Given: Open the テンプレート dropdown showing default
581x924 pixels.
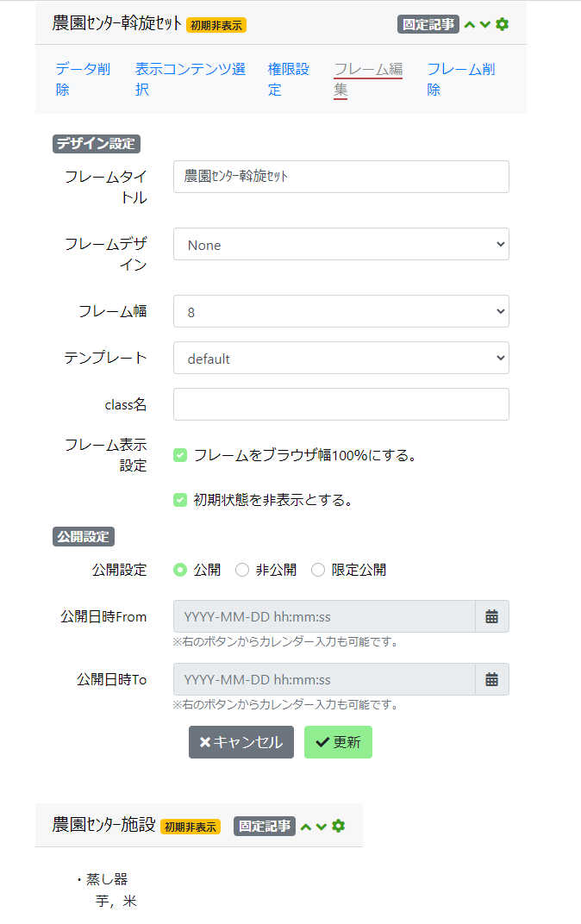Looking at the screenshot, I should (341, 358).
